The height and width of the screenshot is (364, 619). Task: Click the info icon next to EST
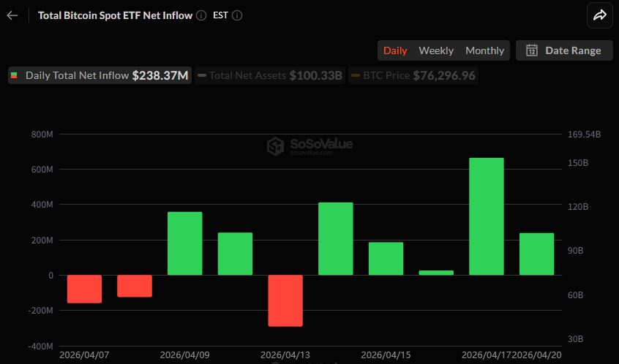click(x=237, y=15)
